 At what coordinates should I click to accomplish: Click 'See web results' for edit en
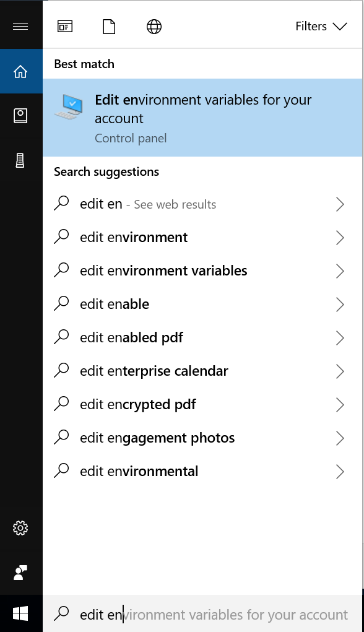pyautogui.click(x=173, y=204)
